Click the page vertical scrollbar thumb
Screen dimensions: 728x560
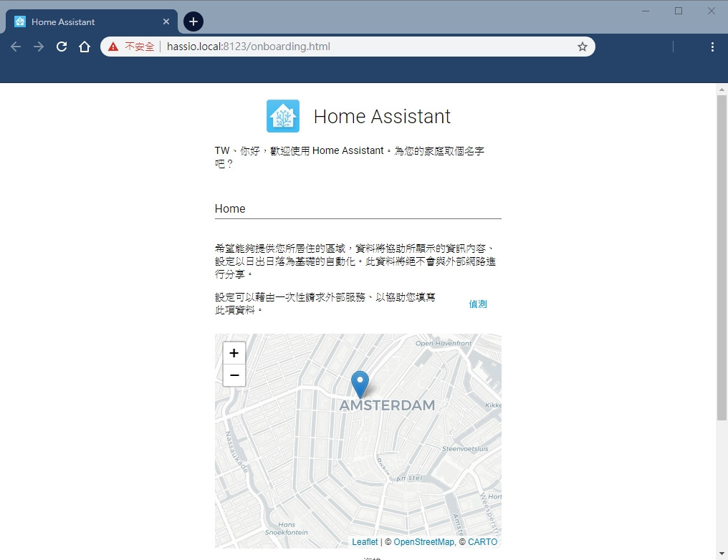coord(722,258)
